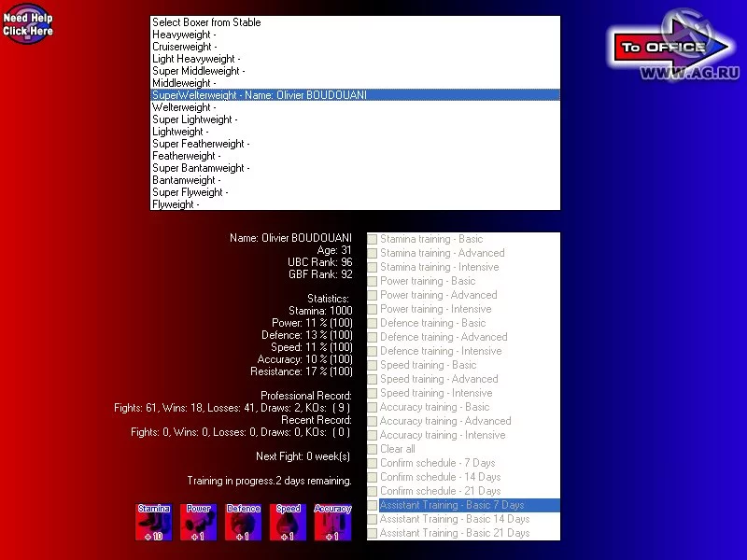Image resolution: width=747 pixels, height=560 pixels.
Task: Enable Defence training - Advanced
Action: click(373, 337)
